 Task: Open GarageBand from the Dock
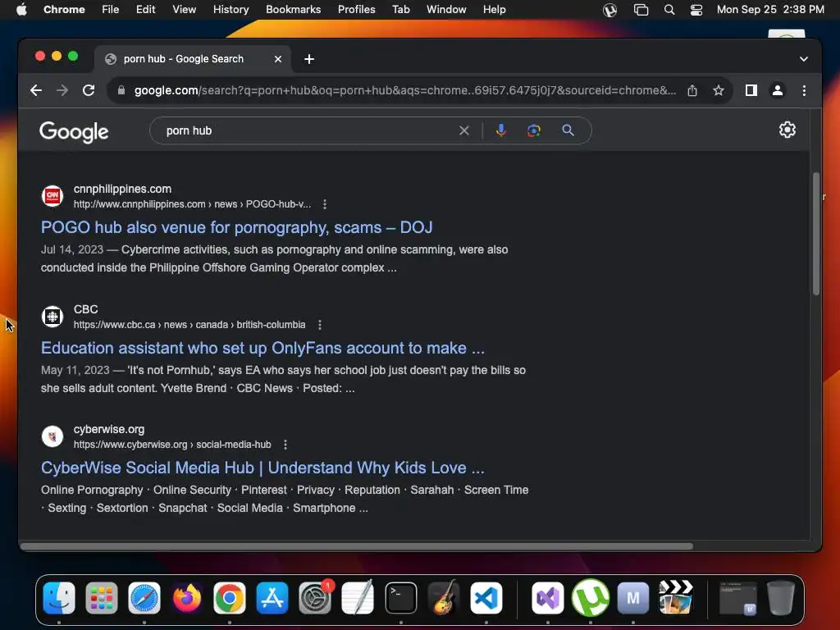[444, 597]
